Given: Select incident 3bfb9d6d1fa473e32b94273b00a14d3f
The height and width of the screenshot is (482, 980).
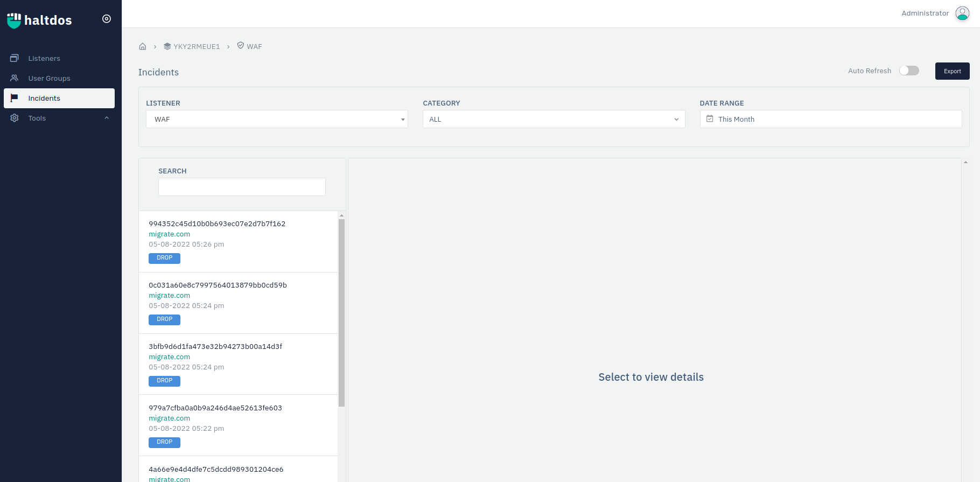Looking at the screenshot, I should coord(238,365).
